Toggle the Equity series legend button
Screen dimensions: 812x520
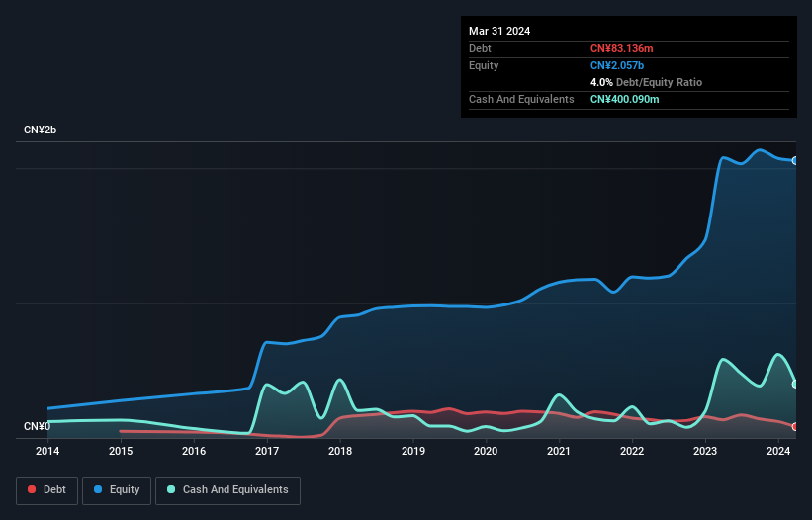[x=117, y=490]
